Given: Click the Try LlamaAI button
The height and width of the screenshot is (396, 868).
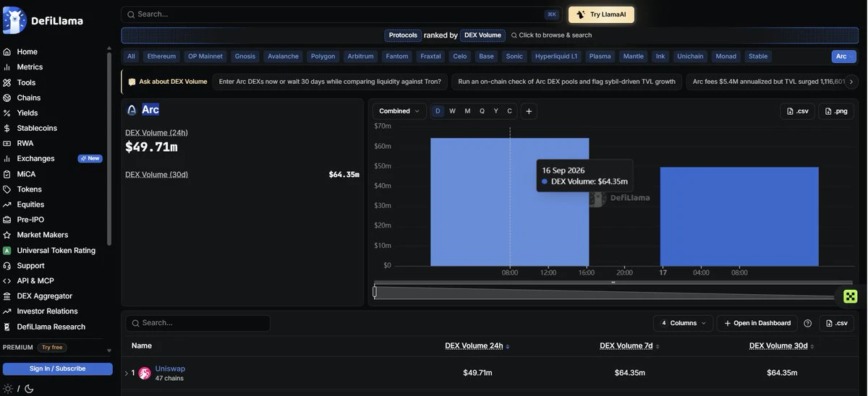Looking at the screenshot, I should pos(601,14).
